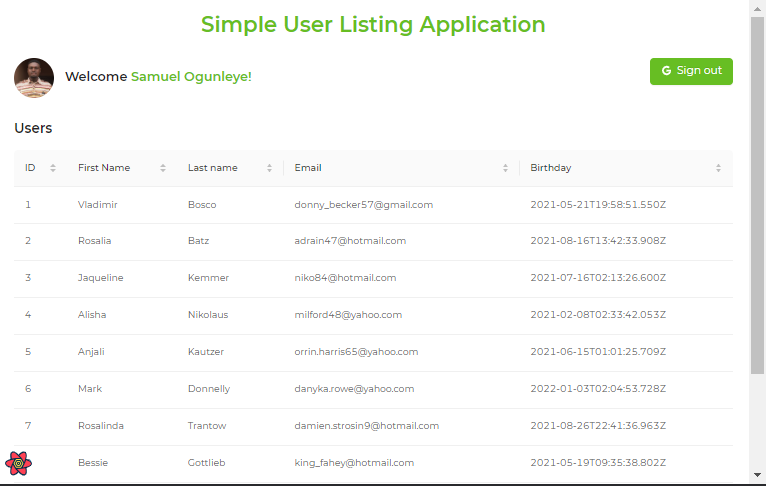
Task: Click the scroll down arrow on scrollbar
Action: click(757, 475)
